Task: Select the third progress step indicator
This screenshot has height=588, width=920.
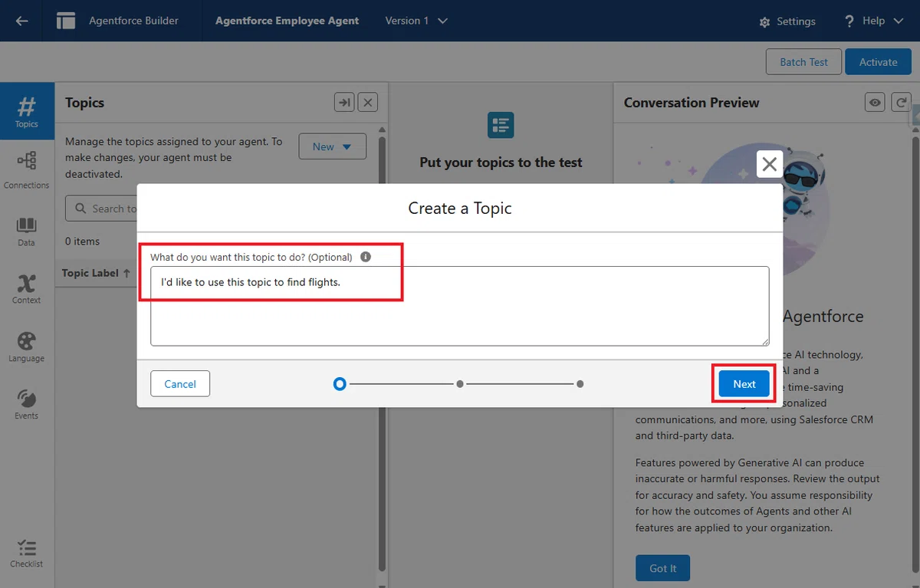Action: tap(580, 383)
